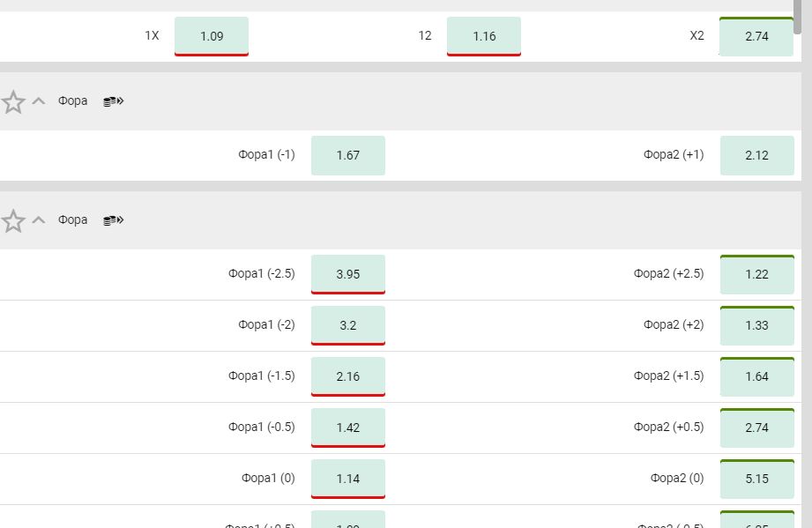This screenshot has width=812, height=528.
Task: Add Фора1 (-1.5) at 2.16 to slip
Action: (348, 377)
